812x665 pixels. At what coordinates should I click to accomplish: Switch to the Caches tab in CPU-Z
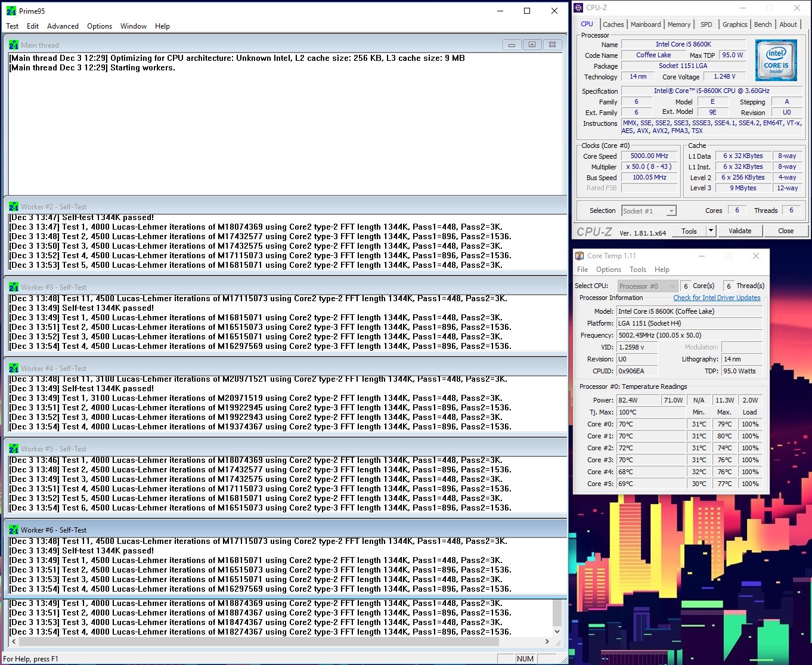coord(613,24)
